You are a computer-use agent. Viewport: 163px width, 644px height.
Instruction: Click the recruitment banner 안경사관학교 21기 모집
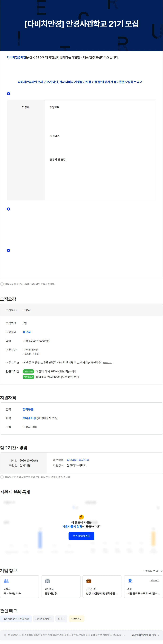click(x=81, y=25)
